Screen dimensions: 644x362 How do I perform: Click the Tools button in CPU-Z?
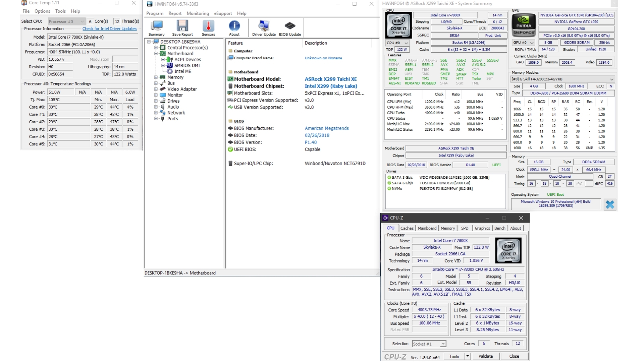454,356
